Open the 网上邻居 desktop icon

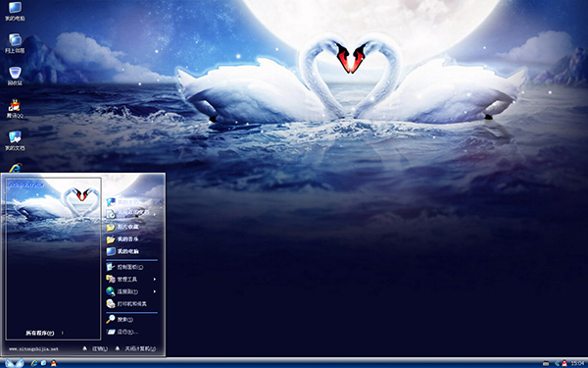15,43
